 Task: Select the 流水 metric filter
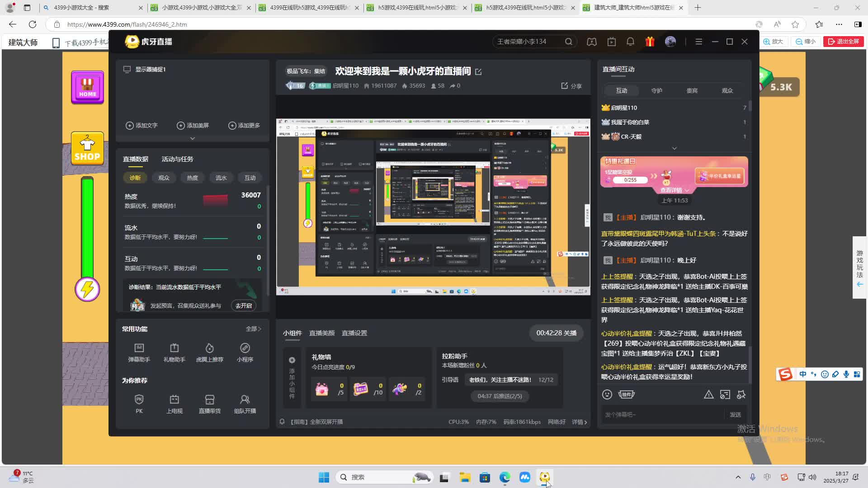(221, 178)
